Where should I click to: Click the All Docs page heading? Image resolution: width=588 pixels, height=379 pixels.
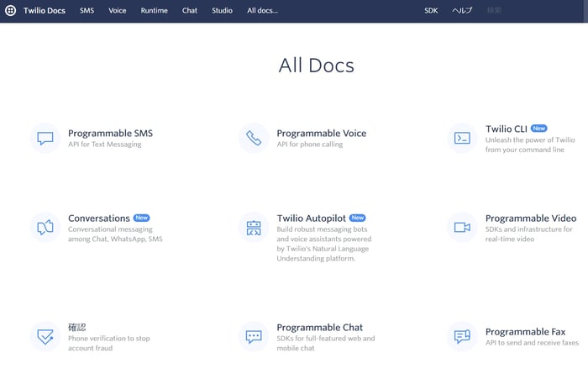316,66
